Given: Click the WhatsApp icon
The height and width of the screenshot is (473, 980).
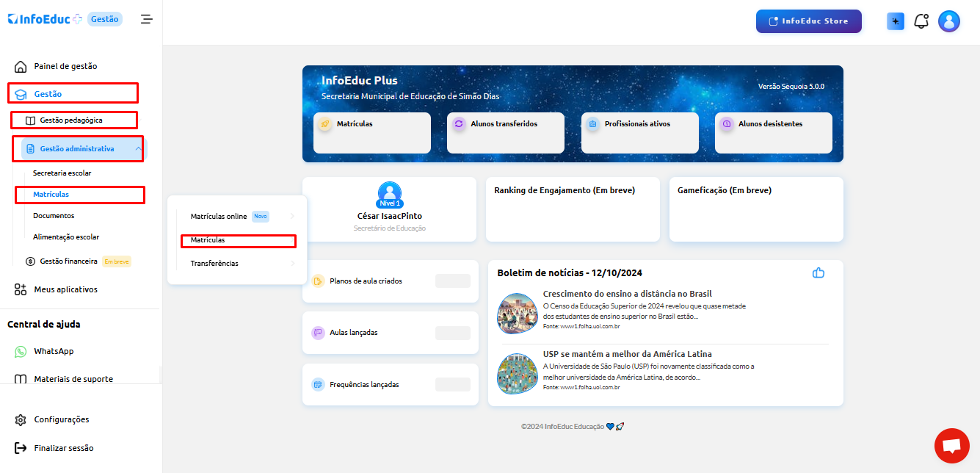Looking at the screenshot, I should tap(21, 352).
